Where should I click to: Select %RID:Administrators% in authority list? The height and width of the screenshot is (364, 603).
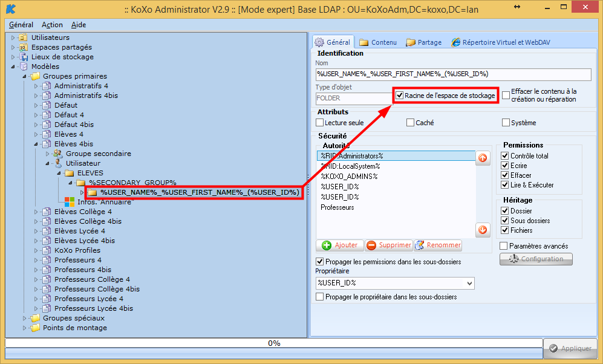point(396,155)
